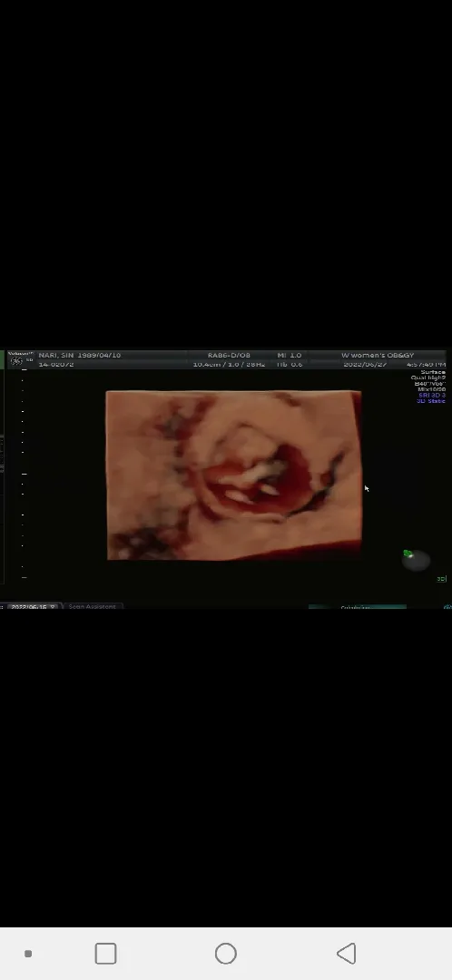The width and height of the screenshot is (452, 980).
Task: Click the teal highlighted button at bottom
Action: coord(357,607)
